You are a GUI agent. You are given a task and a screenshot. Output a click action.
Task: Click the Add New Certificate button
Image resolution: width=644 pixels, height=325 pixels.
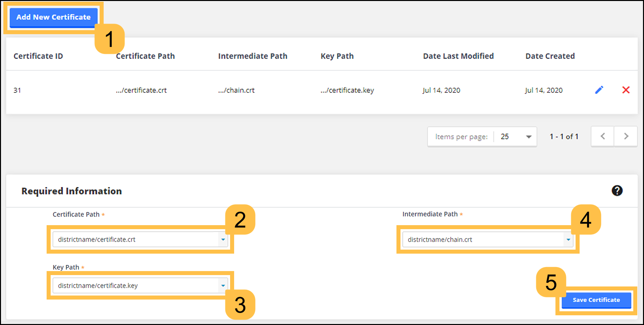tap(53, 17)
